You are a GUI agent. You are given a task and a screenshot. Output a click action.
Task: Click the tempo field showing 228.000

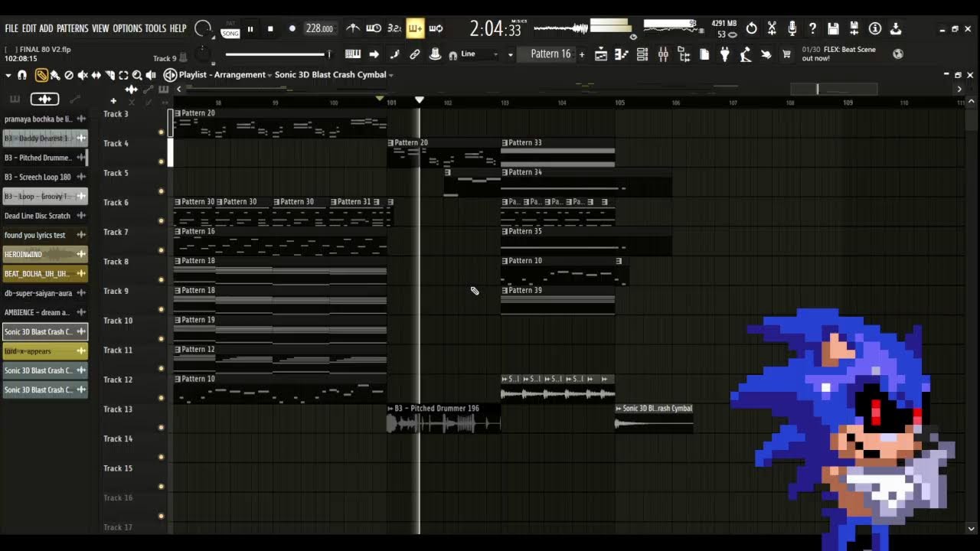click(x=319, y=28)
